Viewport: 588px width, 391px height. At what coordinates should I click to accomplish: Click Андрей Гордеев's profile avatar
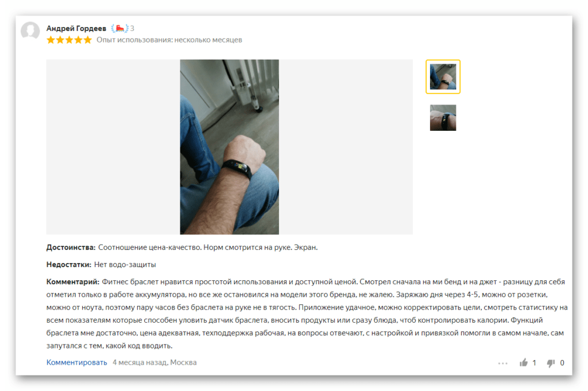30,31
